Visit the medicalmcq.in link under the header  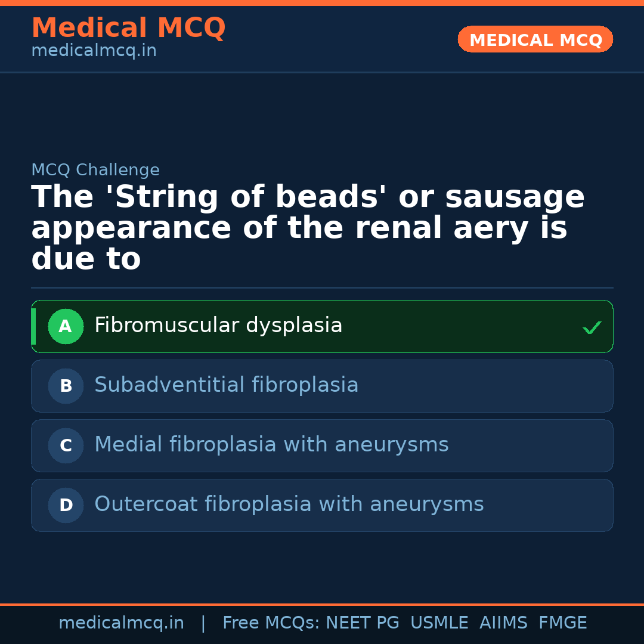click(94, 51)
